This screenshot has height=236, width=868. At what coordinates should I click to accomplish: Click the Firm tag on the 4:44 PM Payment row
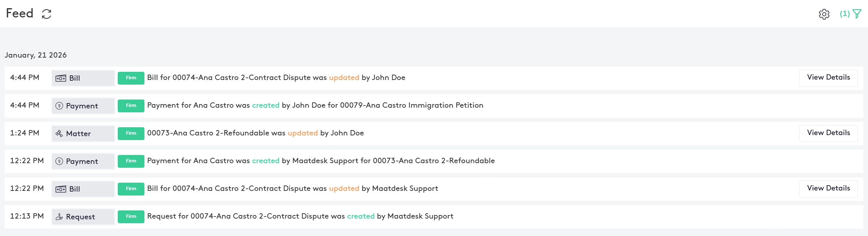coord(131,106)
